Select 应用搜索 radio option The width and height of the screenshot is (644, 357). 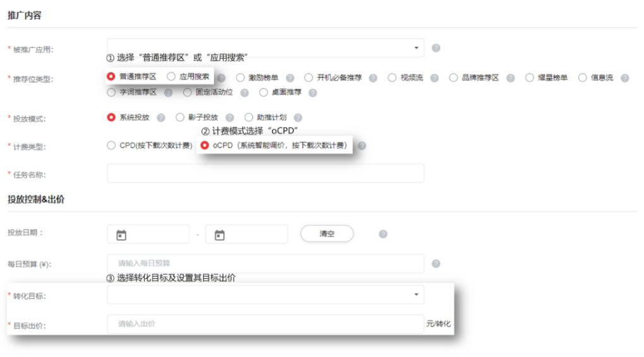click(171, 76)
